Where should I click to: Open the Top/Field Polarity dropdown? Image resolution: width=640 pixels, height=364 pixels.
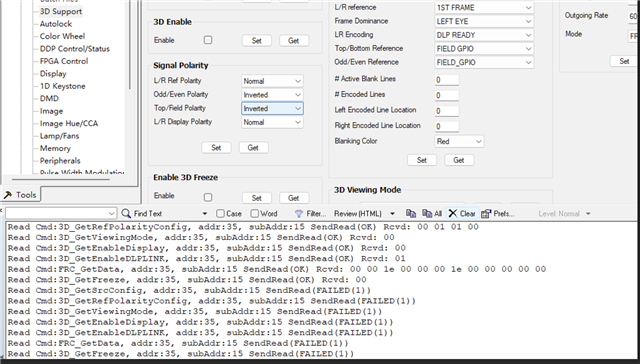click(272, 109)
